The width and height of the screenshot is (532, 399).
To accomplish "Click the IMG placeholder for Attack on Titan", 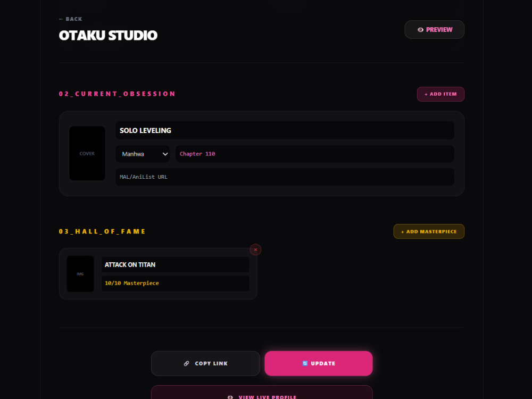I will 80,274.
